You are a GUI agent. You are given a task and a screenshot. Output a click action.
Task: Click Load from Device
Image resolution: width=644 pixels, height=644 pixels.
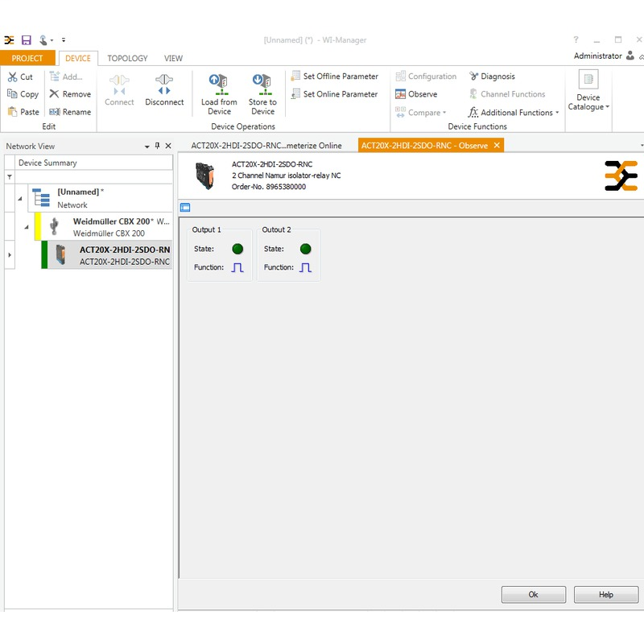(x=219, y=94)
